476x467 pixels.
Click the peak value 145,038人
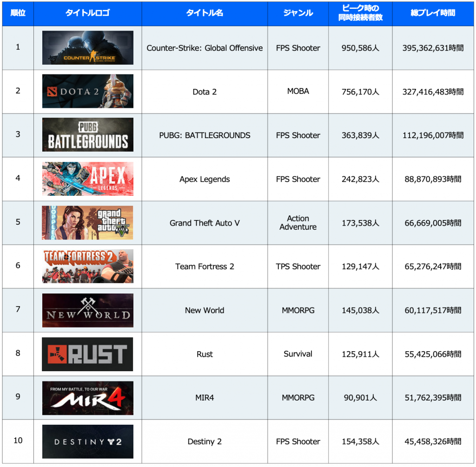tap(360, 310)
